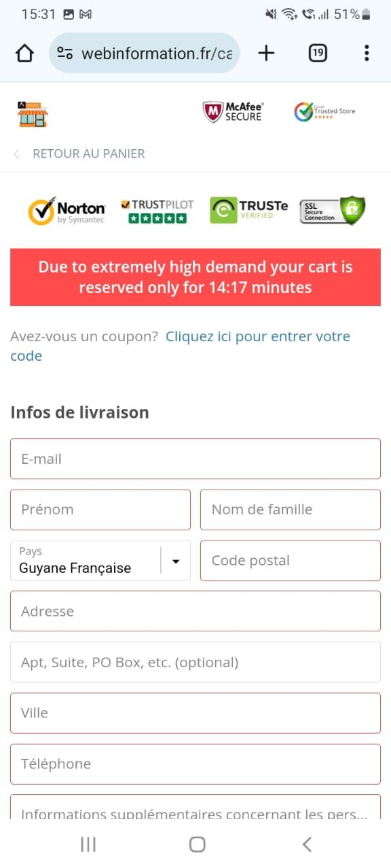Tap the McAfee Secure badge
Image resolution: width=391 pixels, height=868 pixels.
click(x=234, y=112)
